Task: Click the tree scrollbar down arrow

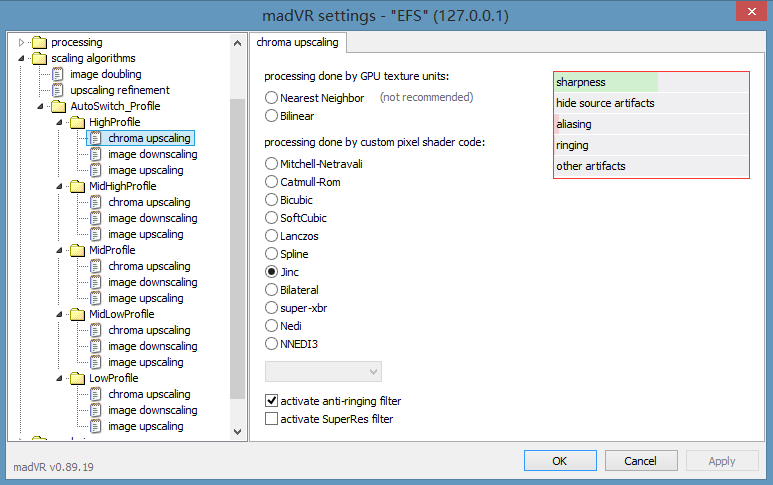Action: [237, 431]
